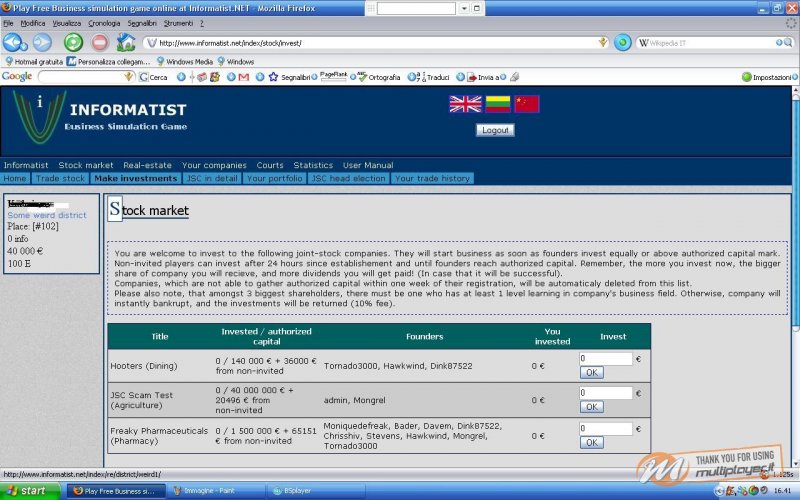Open the Google search box history dropdown
Image resolution: width=800 pixels, height=500 pixels.
pos(129,77)
